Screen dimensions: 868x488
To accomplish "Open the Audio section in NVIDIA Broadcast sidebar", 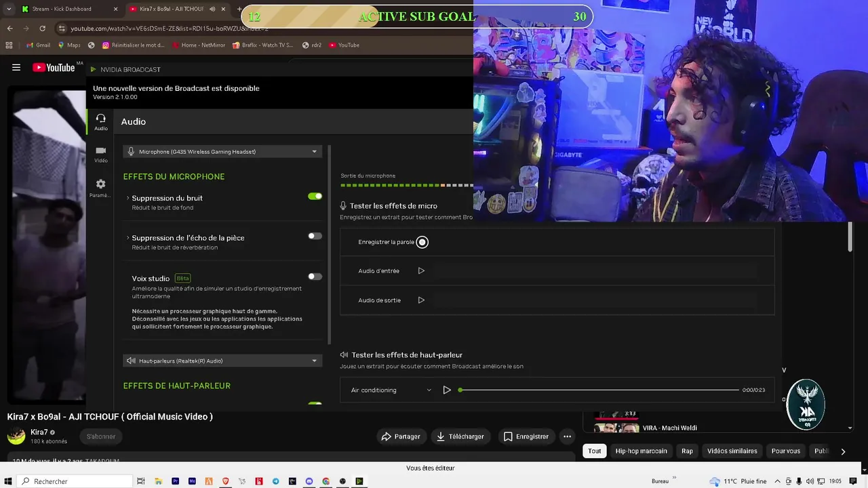I will tap(100, 122).
